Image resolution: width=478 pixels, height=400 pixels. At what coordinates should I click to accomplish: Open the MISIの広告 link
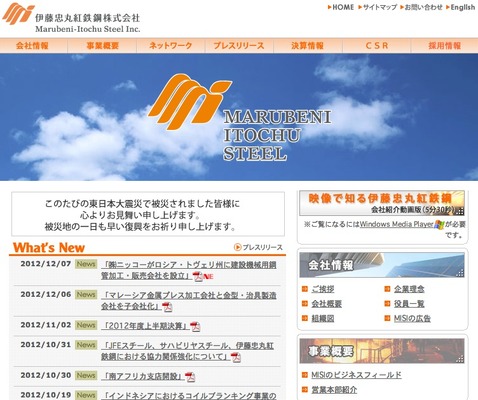412,318
